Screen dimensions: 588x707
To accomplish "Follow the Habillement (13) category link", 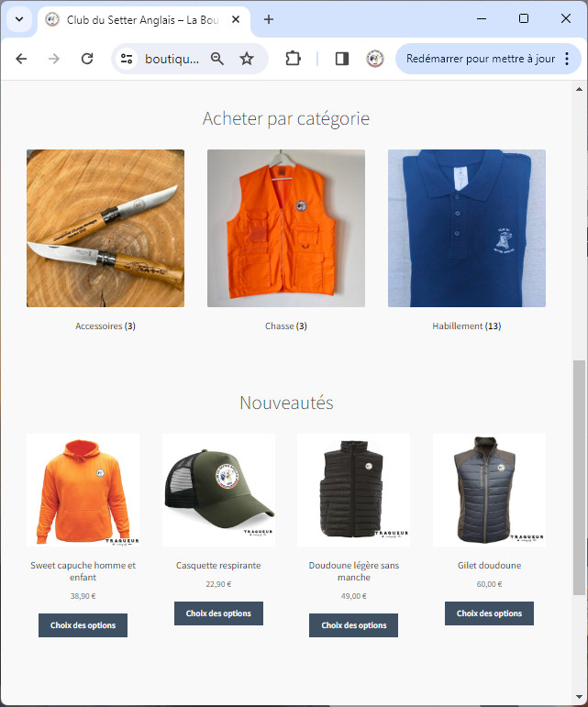I will click(467, 326).
